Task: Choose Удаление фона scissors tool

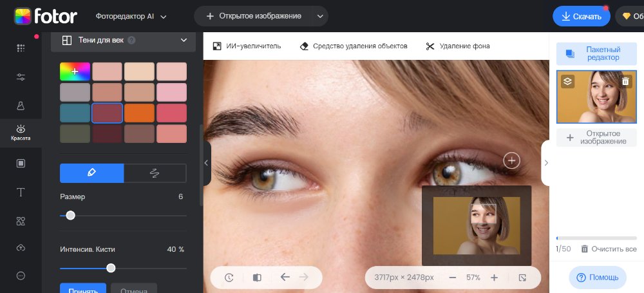Action: [x=458, y=46]
